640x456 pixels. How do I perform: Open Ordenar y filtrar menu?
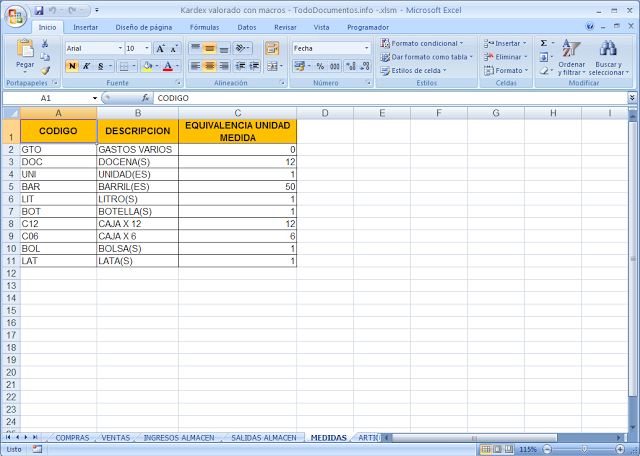click(571, 57)
